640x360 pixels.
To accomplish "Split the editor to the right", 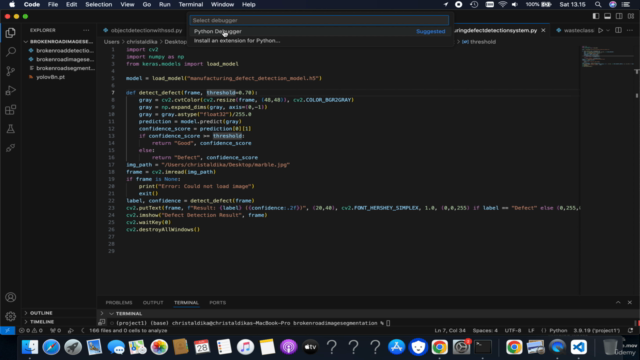I will pyautogui.click(x=618, y=30).
